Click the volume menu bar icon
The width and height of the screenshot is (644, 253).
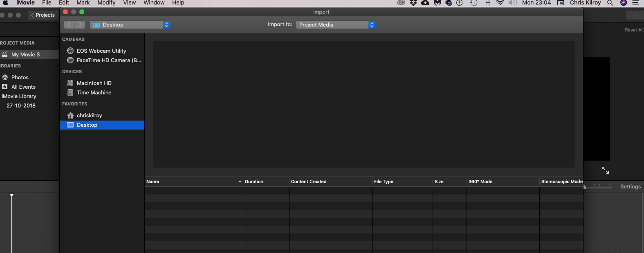point(513,3)
